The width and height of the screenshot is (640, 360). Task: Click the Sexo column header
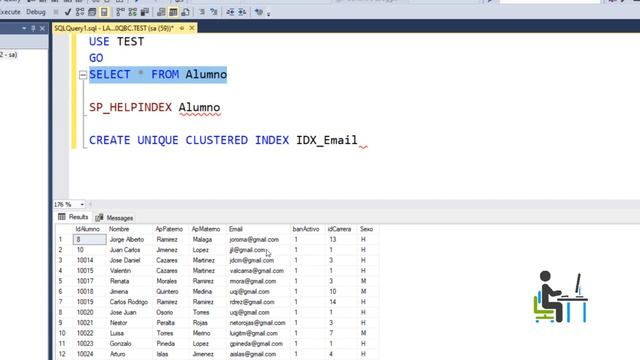coord(368,229)
